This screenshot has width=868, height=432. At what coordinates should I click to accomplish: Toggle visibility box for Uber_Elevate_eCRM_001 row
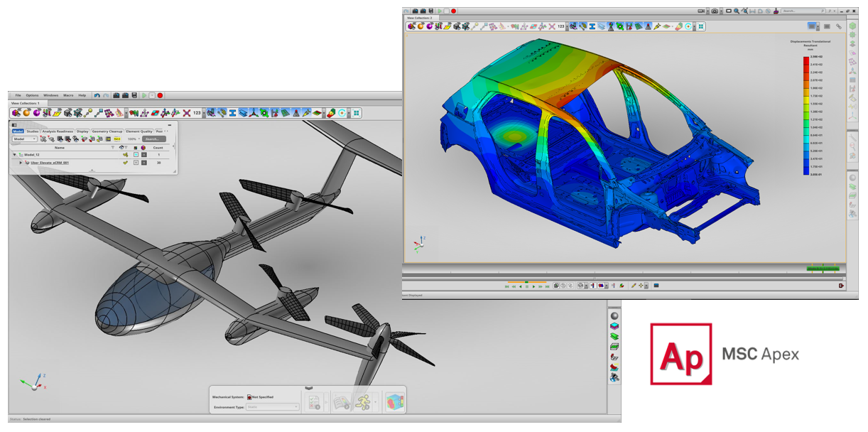pos(136,163)
